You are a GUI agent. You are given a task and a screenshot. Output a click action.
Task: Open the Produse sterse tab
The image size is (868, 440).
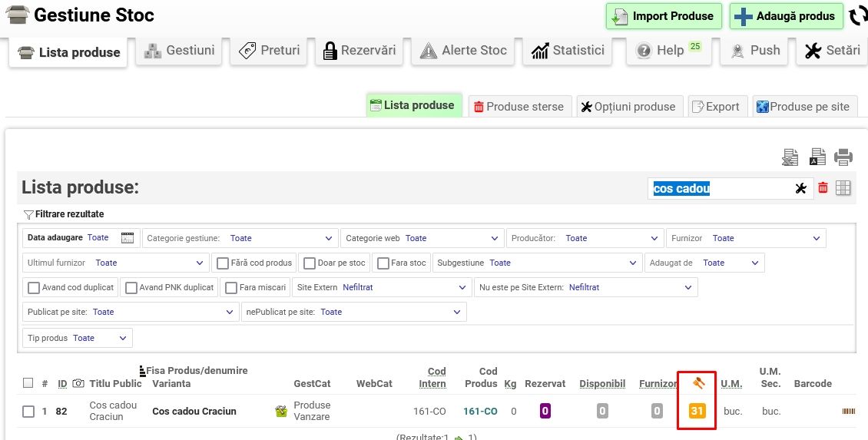pyautogui.click(x=520, y=107)
